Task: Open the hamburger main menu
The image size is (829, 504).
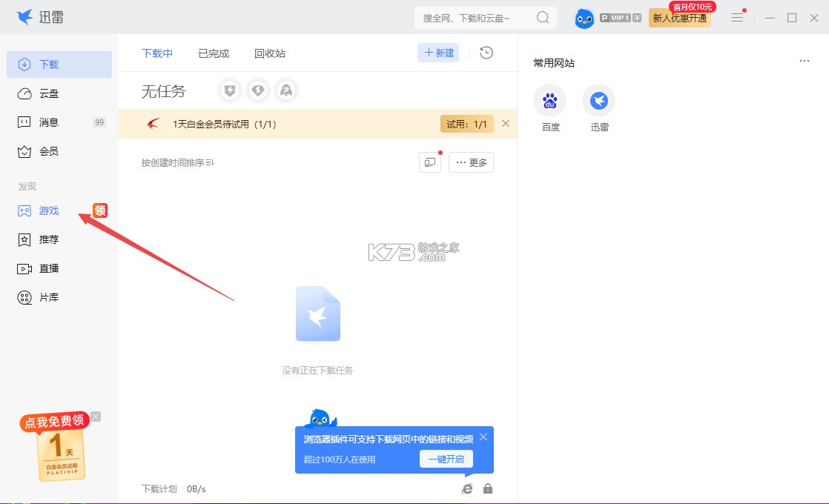Action: click(737, 18)
